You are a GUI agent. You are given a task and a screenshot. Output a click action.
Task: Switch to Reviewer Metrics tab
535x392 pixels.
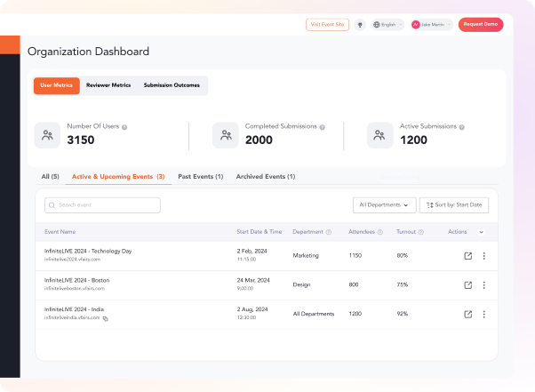(108, 85)
